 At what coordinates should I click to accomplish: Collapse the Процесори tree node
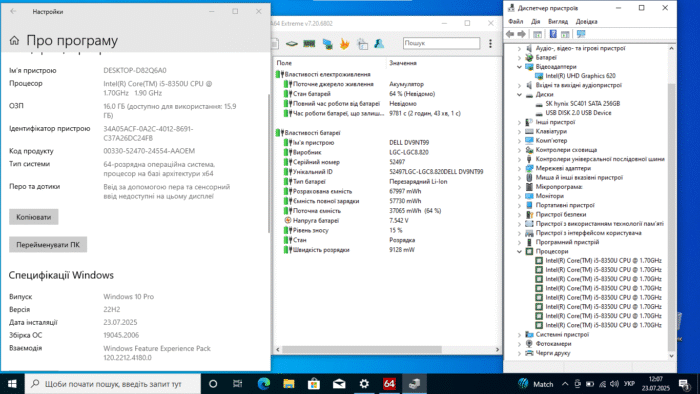tap(519, 252)
